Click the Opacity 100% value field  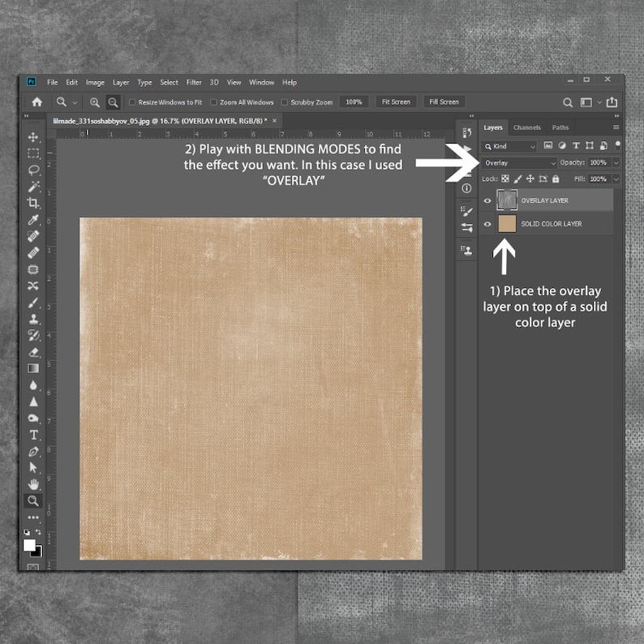click(599, 163)
